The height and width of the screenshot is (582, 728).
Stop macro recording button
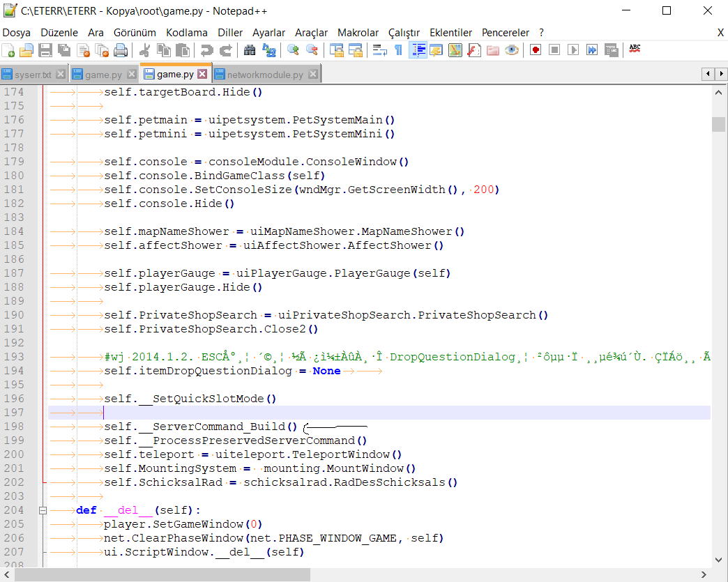pyautogui.click(x=554, y=50)
